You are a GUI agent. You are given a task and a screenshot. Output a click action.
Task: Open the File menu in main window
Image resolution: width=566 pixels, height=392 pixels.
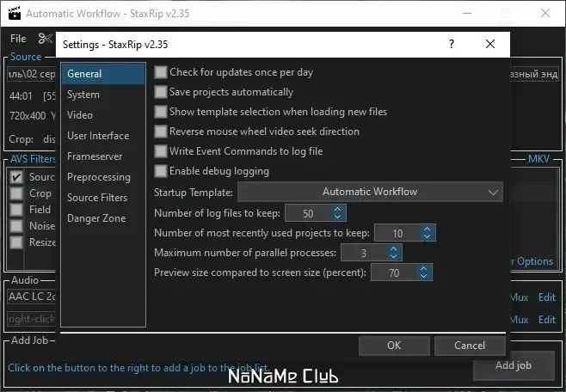[18, 39]
